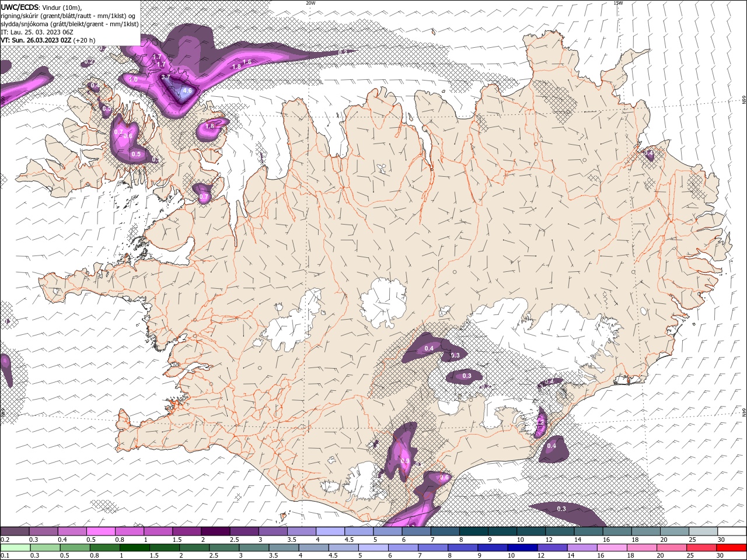
Task: Click the red legend swatch labeled 30
Action: pyautogui.click(x=731, y=548)
